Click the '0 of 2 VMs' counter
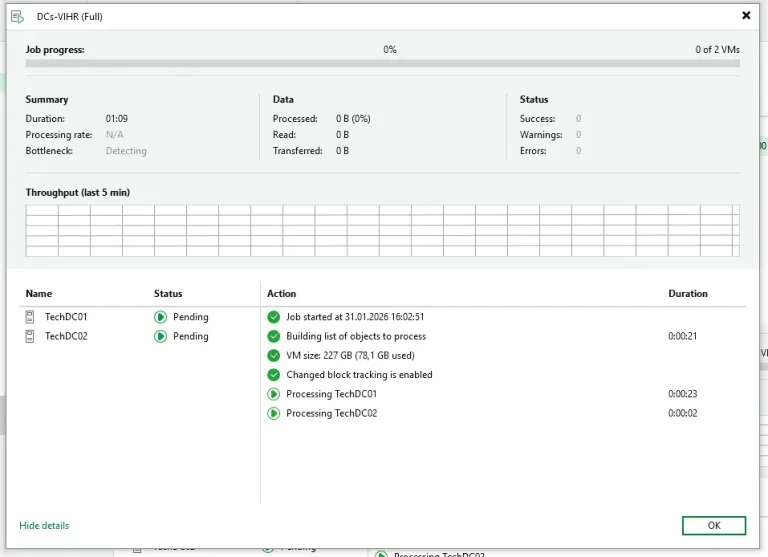The width and height of the screenshot is (768, 557). pyautogui.click(x=717, y=49)
